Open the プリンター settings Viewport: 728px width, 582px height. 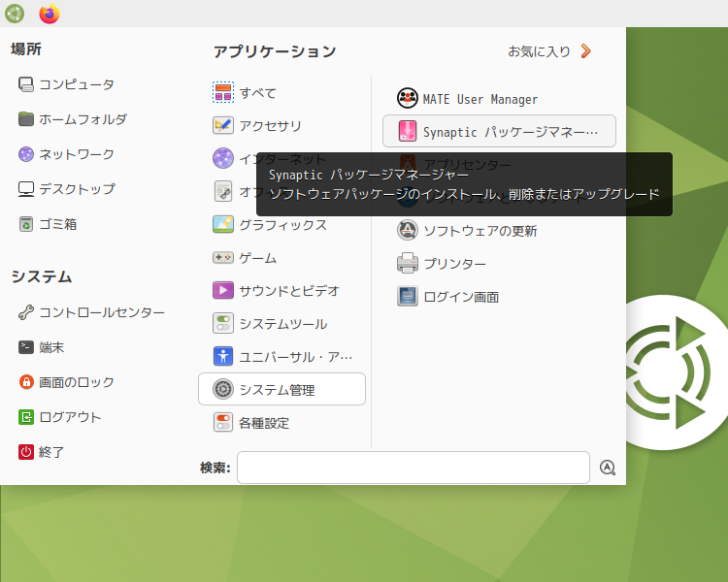pyautogui.click(x=499, y=264)
